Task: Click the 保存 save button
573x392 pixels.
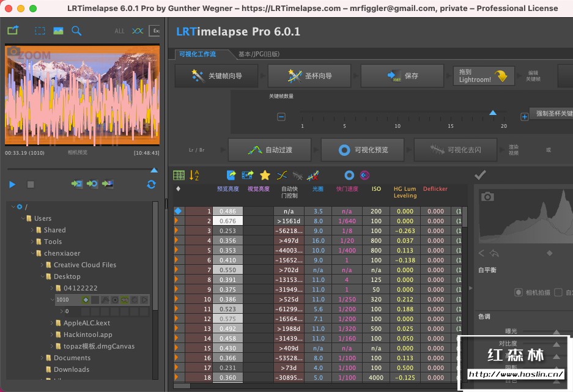Action: pyautogui.click(x=402, y=76)
